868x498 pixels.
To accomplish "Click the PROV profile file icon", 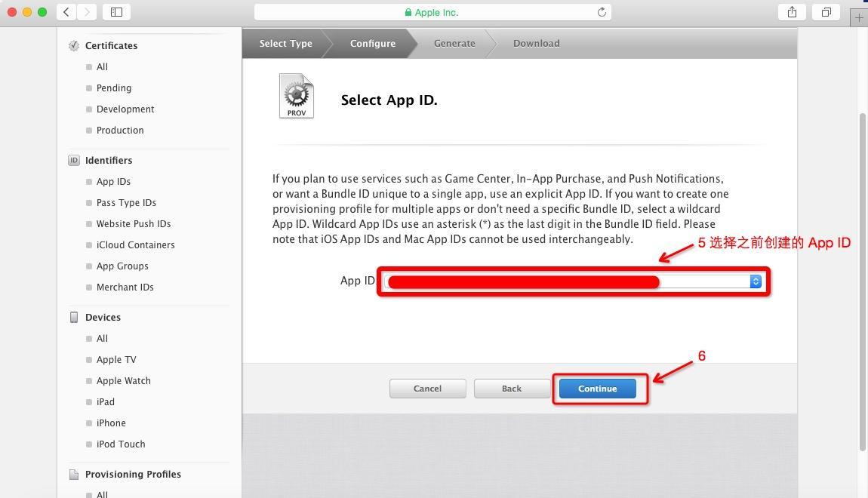I will pos(296,96).
